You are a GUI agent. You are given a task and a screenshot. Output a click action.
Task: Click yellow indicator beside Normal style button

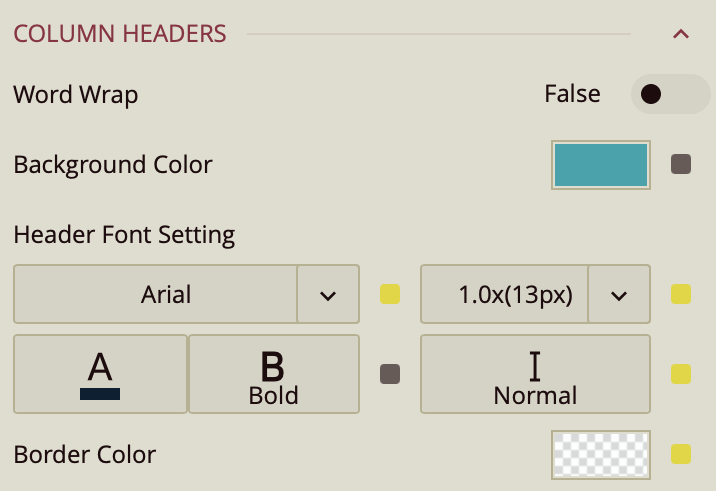(681, 374)
